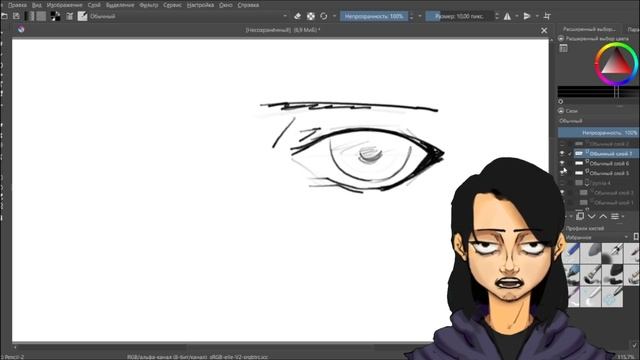
Task: Open the brush editor settings icon
Action: click(x=70, y=16)
